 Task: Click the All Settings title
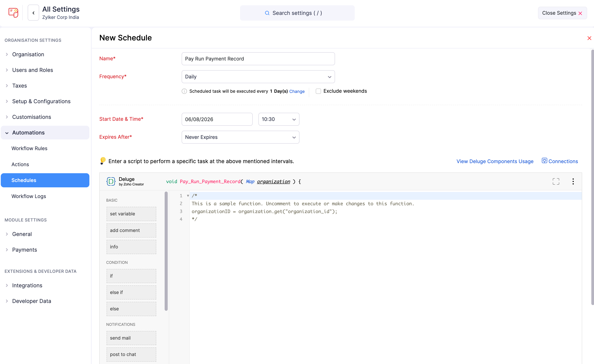[x=61, y=9]
